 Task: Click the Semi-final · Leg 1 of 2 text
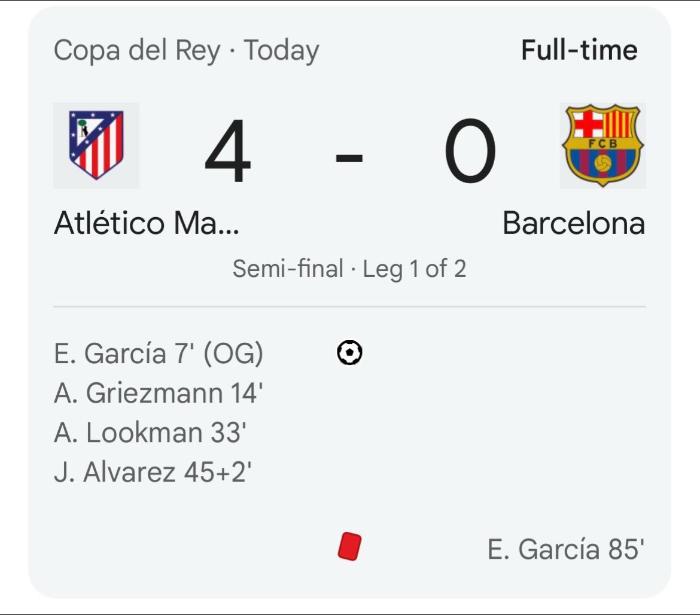click(349, 269)
